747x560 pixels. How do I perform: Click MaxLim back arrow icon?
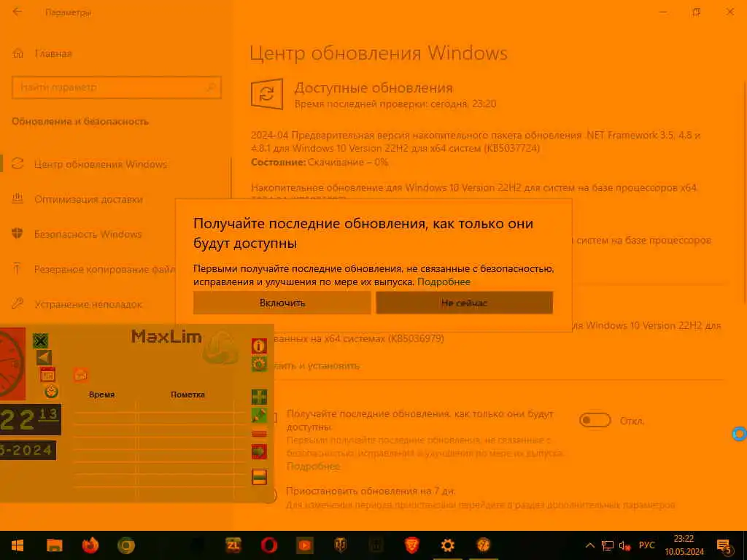[x=44, y=357]
